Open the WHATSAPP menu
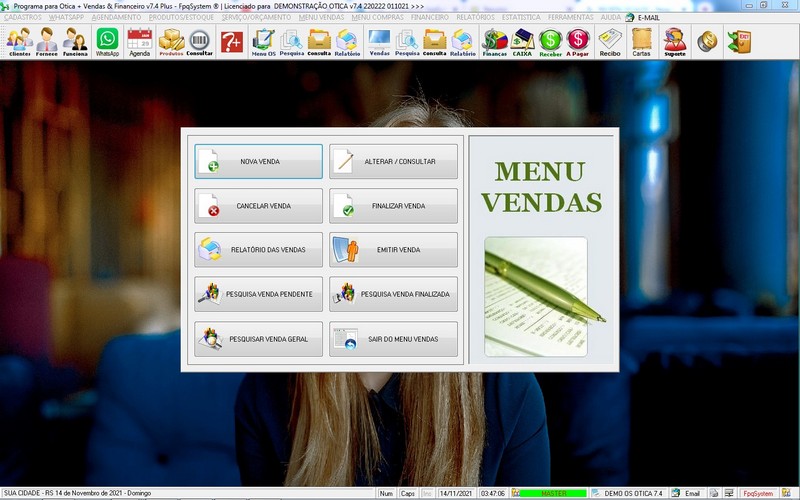This screenshot has width=800, height=500. 66,17
